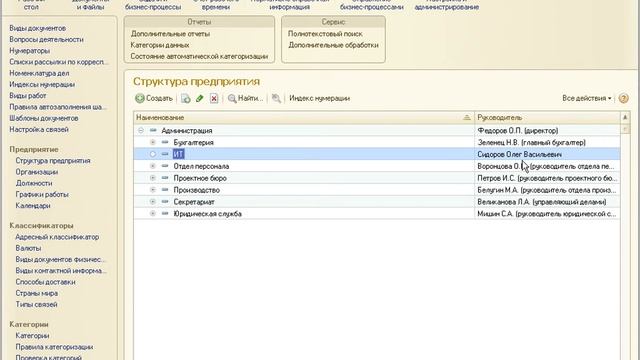Open Номенклатура дел in sidebar
The width and height of the screenshot is (640, 360).
point(39,73)
